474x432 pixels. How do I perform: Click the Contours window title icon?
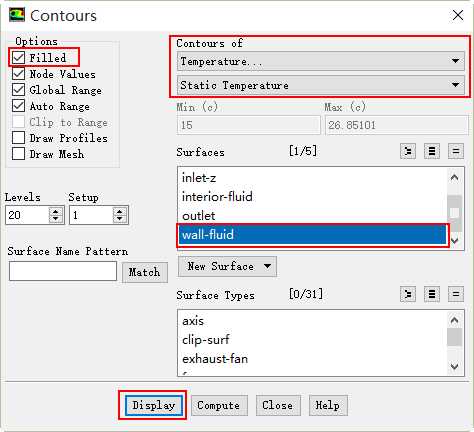click(x=17, y=15)
